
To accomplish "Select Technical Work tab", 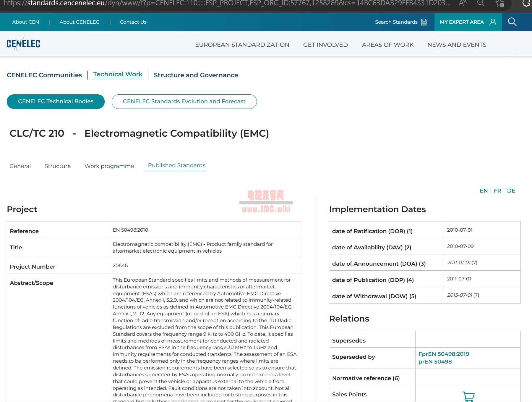I will pyautogui.click(x=118, y=74).
